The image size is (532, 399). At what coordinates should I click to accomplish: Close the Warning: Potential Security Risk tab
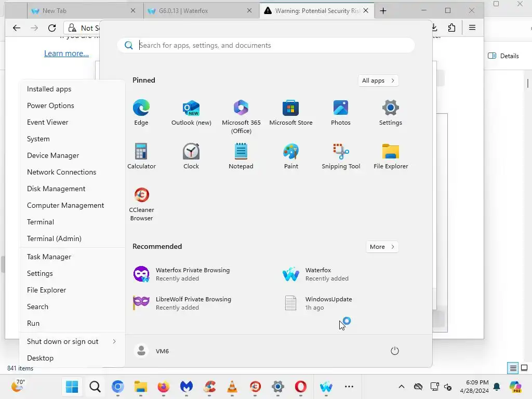pyautogui.click(x=366, y=10)
